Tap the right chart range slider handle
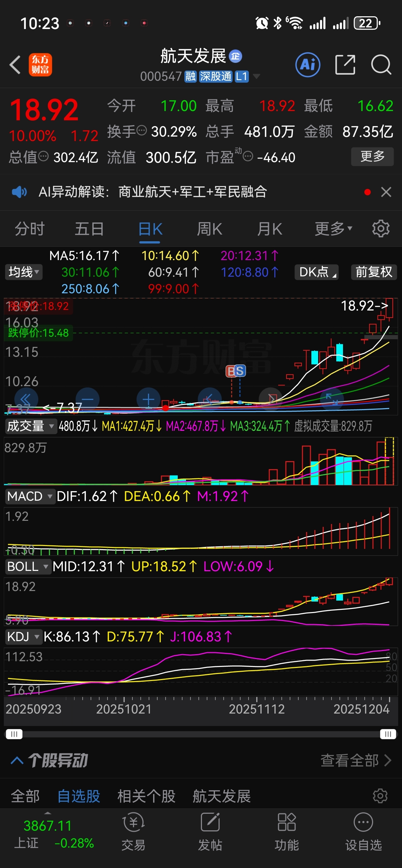 (388, 734)
